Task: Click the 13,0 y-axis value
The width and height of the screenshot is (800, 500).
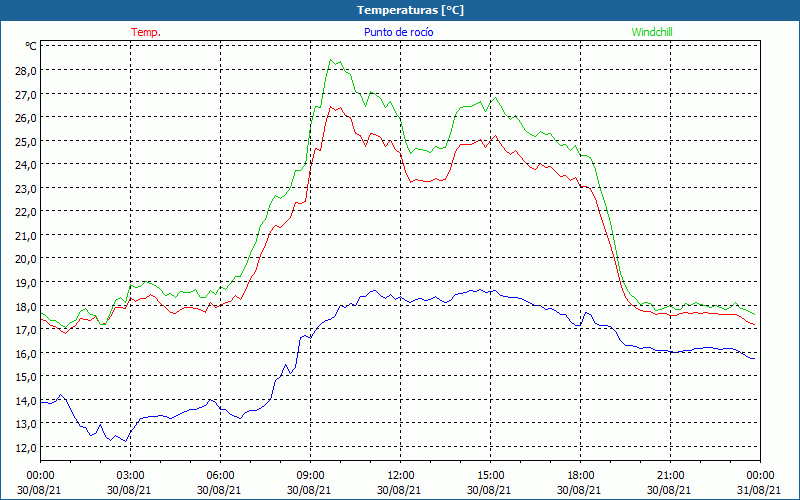Action: [26, 423]
